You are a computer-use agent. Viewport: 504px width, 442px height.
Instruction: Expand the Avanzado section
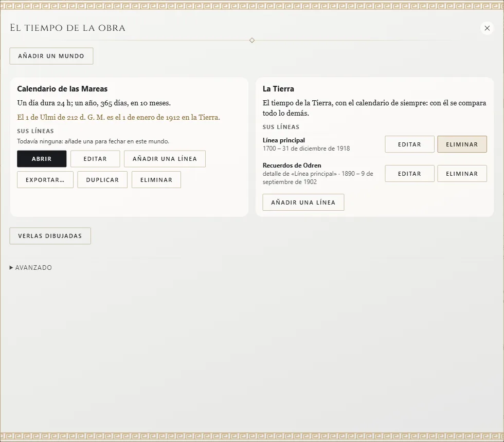[31, 268]
